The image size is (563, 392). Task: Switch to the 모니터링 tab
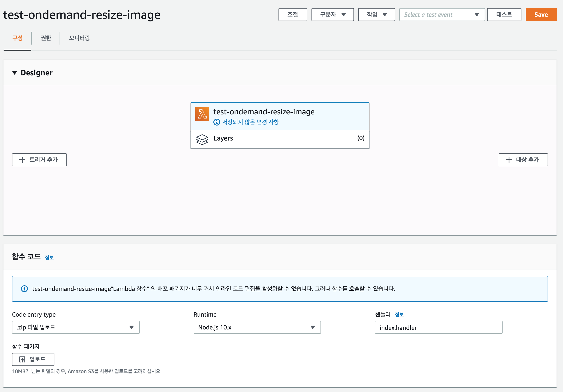pyautogui.click(x=79, y=38)
